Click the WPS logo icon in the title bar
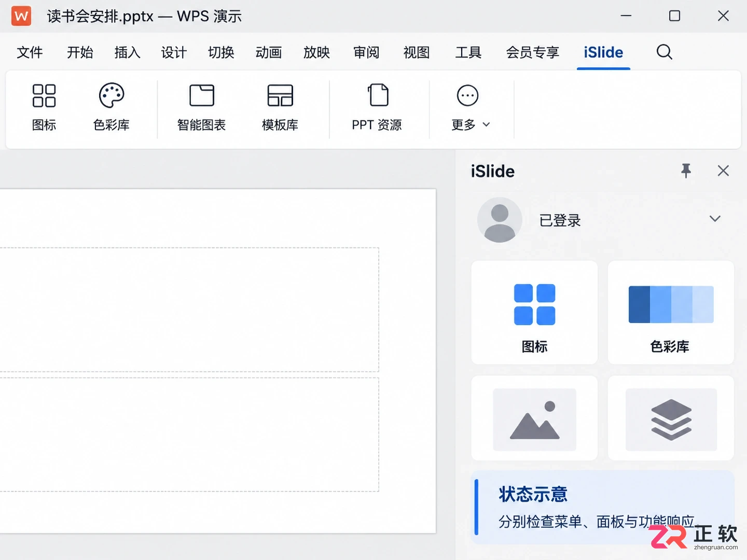747x560 pixels. click(x=21, y=16)
